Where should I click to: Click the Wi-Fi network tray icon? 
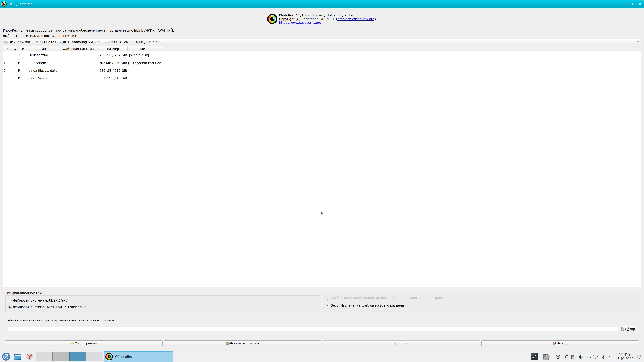596,357
